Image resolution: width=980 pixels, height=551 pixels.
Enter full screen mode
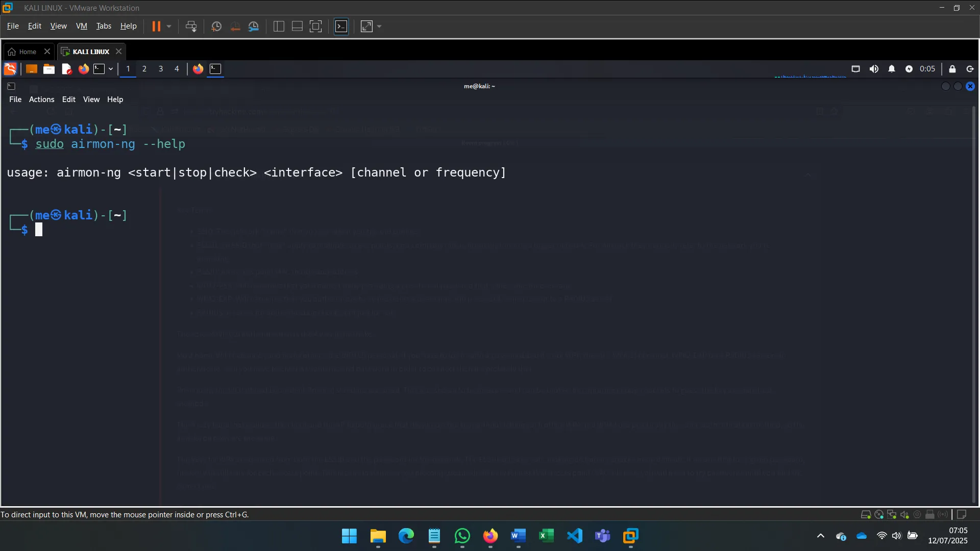[x=316, y=27]
